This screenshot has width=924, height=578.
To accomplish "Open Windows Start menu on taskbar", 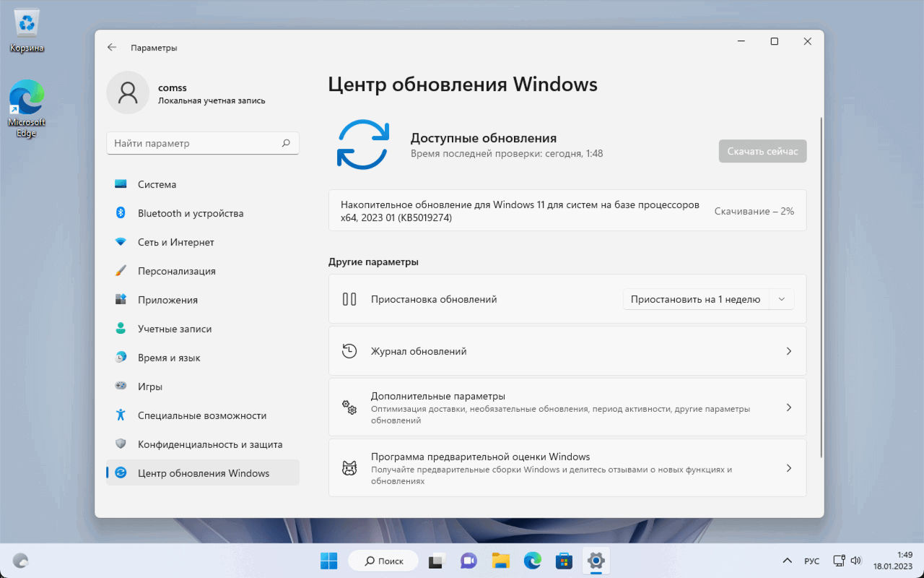I will [x=328, y=561].
